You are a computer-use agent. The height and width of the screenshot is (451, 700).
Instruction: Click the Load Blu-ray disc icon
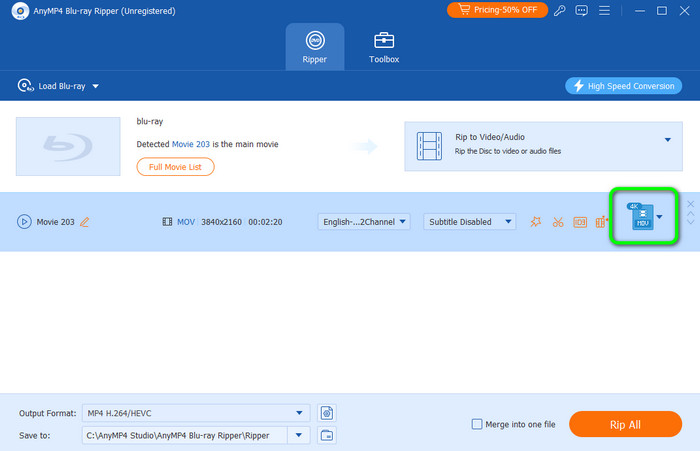click(25, 85)
